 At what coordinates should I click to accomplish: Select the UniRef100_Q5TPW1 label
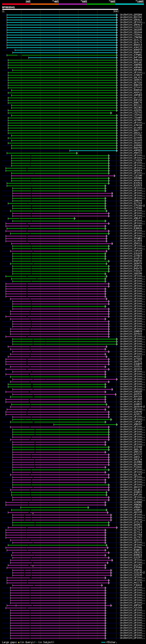(131, 547)
